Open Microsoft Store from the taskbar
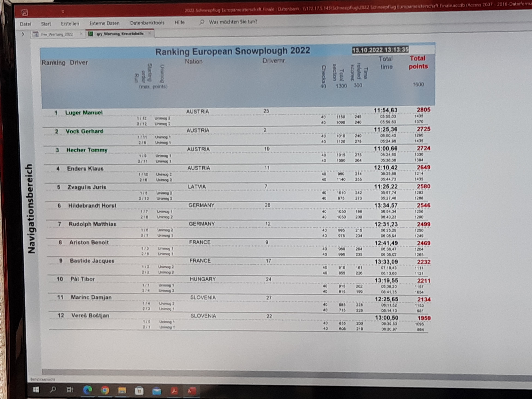532x399 pixels. 139,391
